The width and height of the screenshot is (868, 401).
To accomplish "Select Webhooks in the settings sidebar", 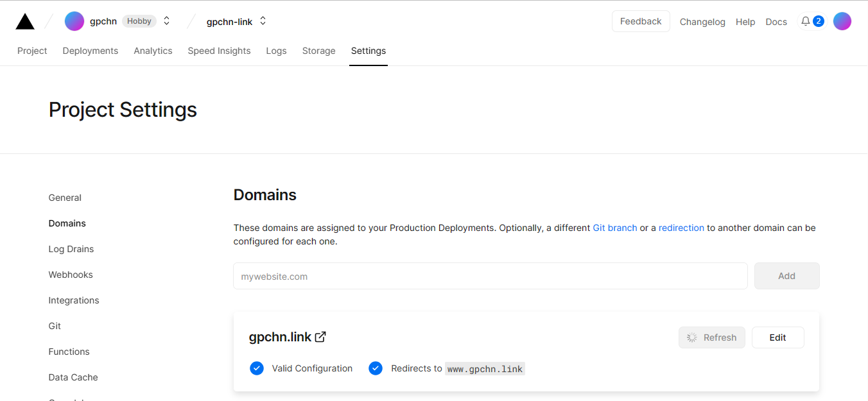I will coord(71,274).
